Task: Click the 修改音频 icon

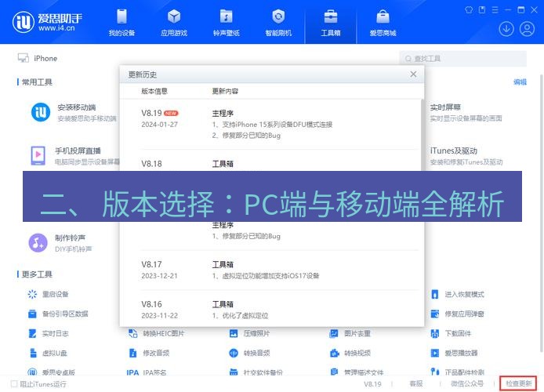Action: pos(133,353)
